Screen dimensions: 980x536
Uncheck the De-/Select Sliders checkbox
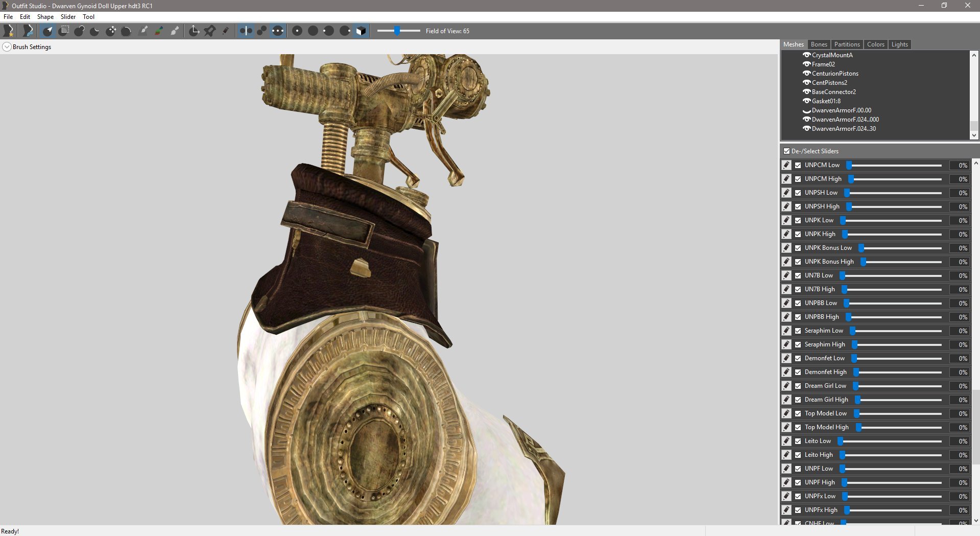pyautogui.click(x=786, y=151)
